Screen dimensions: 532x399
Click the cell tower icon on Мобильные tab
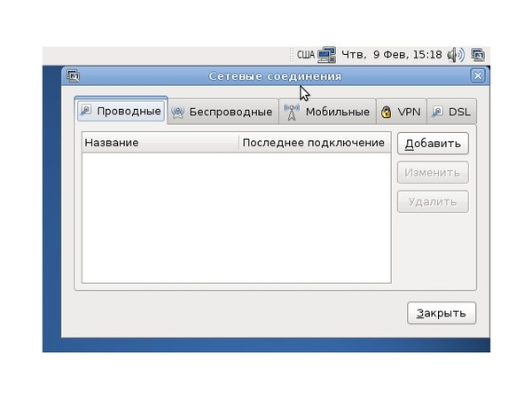point(292,112)
